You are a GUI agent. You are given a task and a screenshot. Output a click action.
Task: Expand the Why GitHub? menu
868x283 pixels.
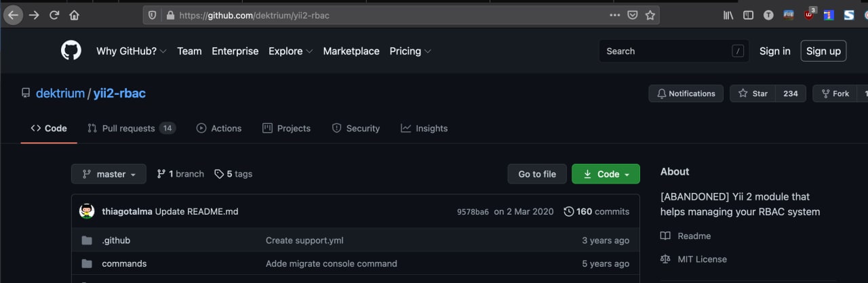coord(132,51)
